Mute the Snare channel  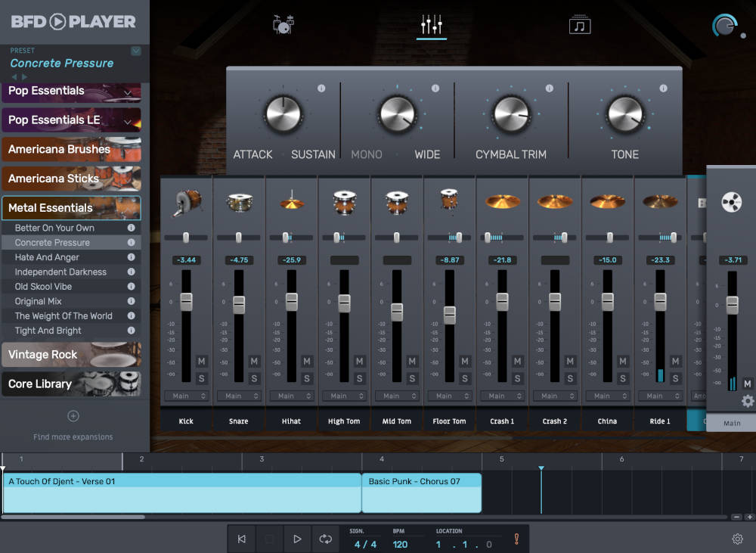point(254,362)
